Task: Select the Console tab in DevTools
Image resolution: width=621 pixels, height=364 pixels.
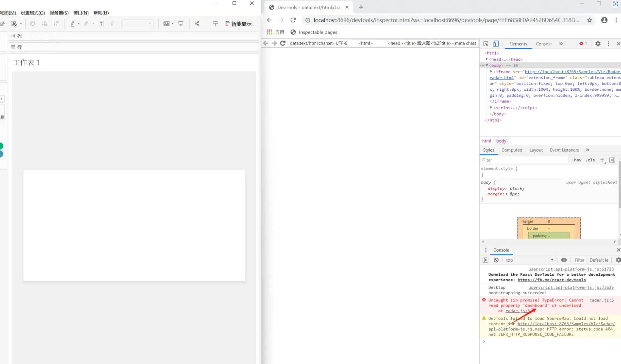Action: pos(544,43)
